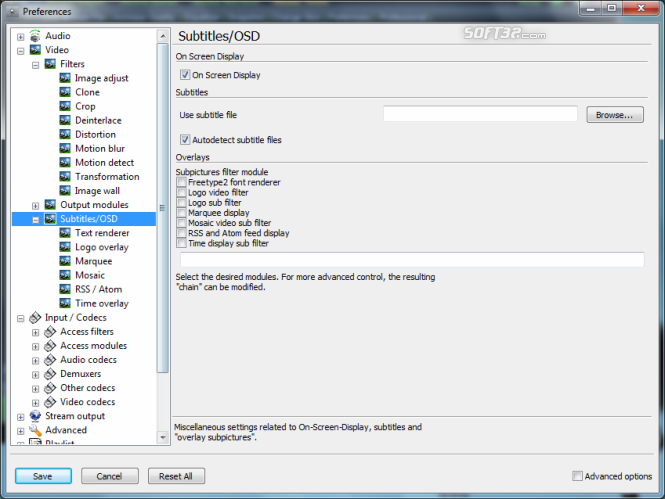
Task: Click the Clone filter icon
Action: [65, 92]
